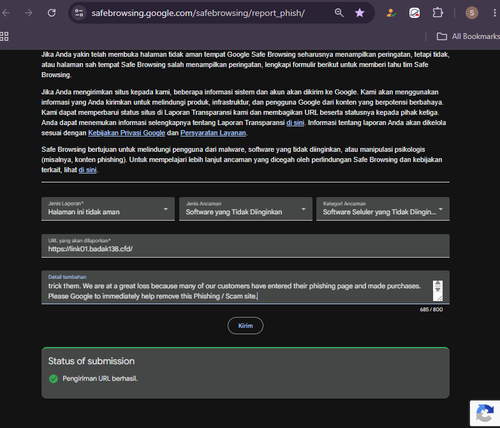This screenshot has height=428, width=500.
Task: Open the orange person extension icon
Action: click(x=391, y=13)
